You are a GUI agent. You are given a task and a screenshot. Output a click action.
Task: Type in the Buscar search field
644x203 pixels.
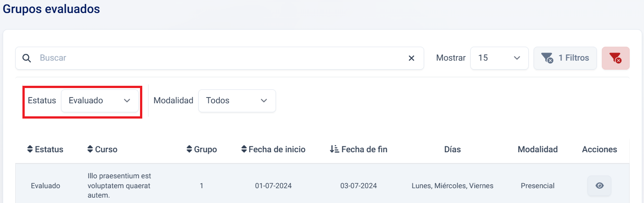click(x=220, y=58)
